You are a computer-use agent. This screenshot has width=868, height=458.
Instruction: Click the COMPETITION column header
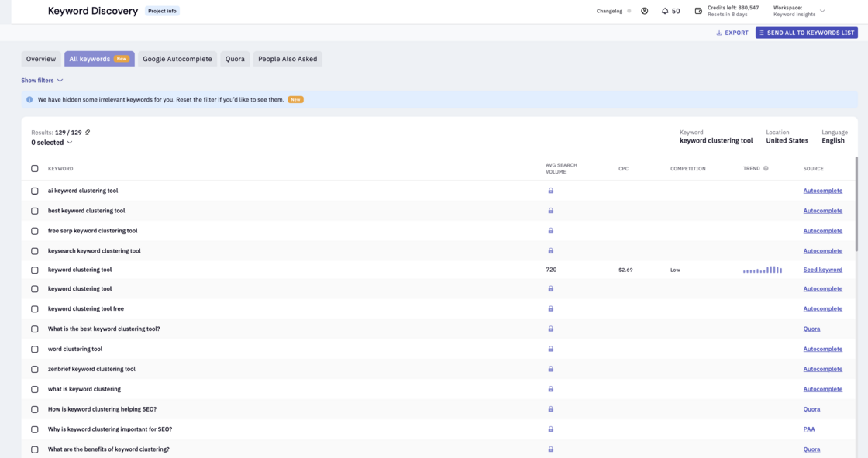point(687,168)
